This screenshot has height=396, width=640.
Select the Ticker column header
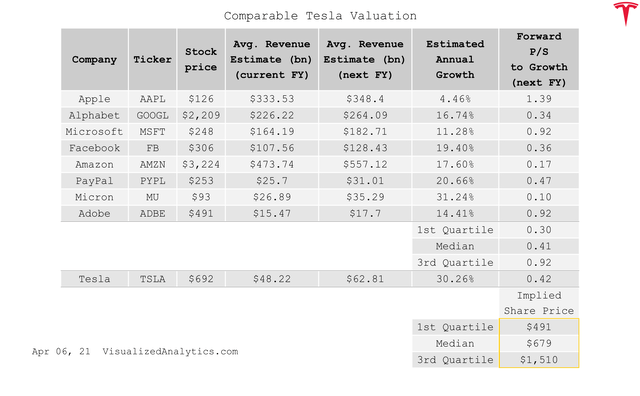click(x=152, y=60)
